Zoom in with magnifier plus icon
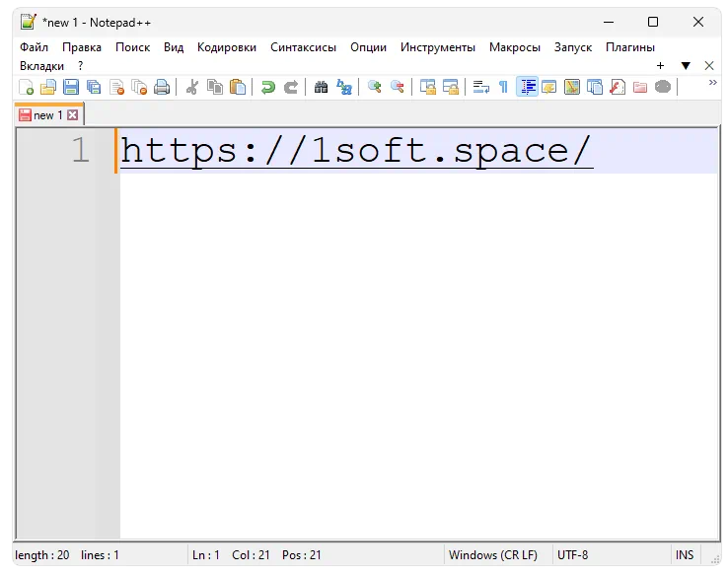The height and width of the screenshot is (575, 728). pos(374,87)
